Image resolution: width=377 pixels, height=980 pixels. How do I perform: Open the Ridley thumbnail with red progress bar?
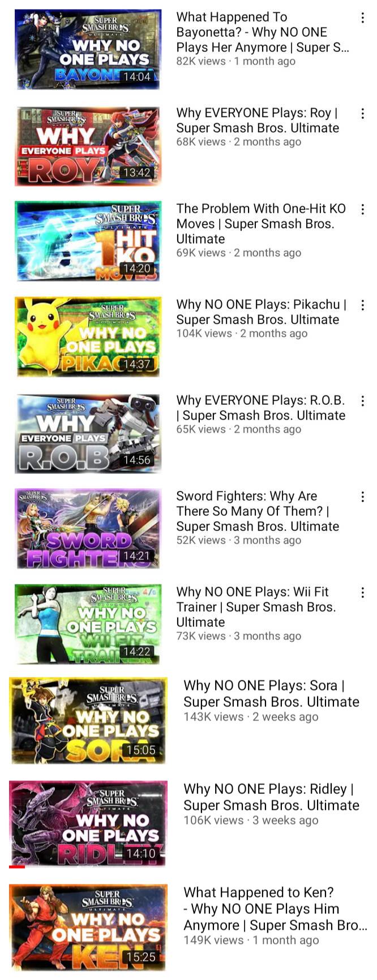88,824
